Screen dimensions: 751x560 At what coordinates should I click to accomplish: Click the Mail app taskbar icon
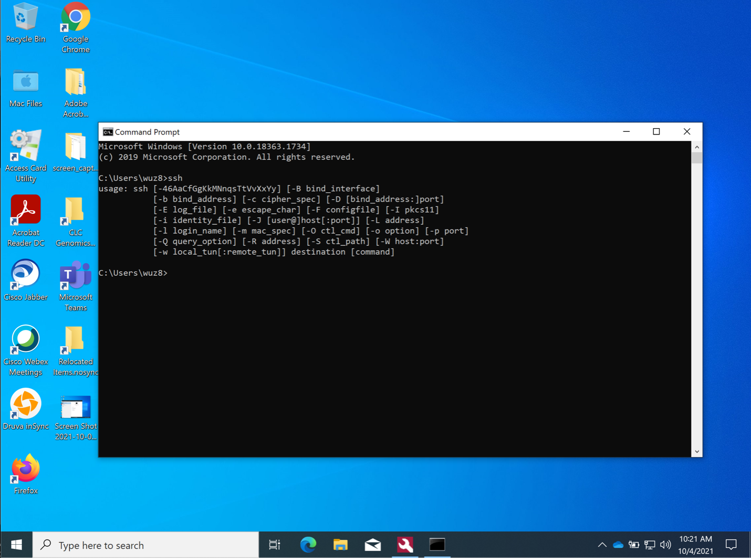[x=373, y=545]
